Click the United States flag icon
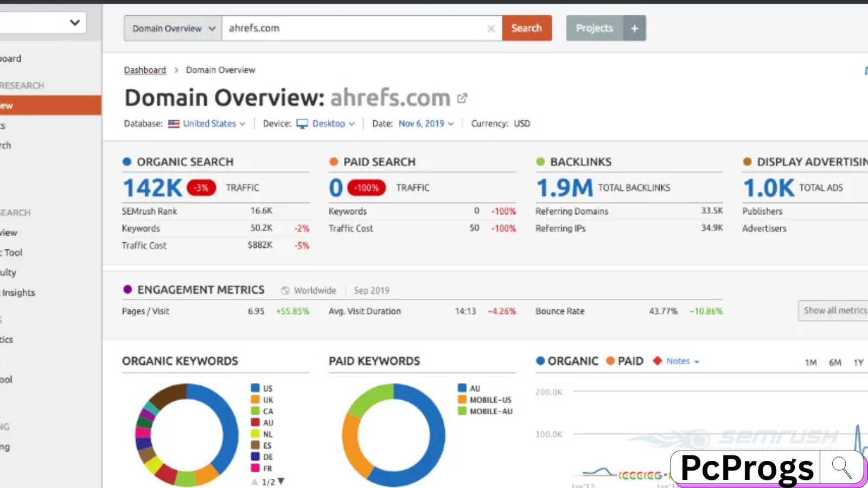868x488 pixels. [x=174, y=124]
